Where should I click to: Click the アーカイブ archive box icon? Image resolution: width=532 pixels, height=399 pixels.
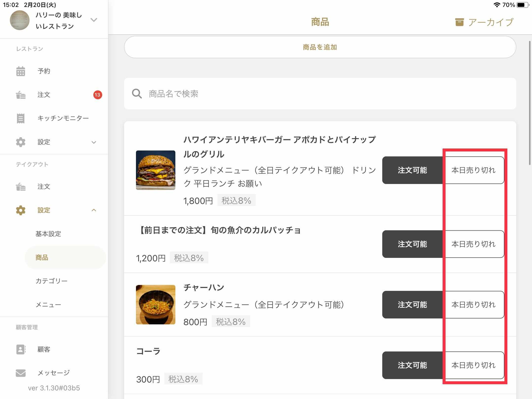(459, 22)
